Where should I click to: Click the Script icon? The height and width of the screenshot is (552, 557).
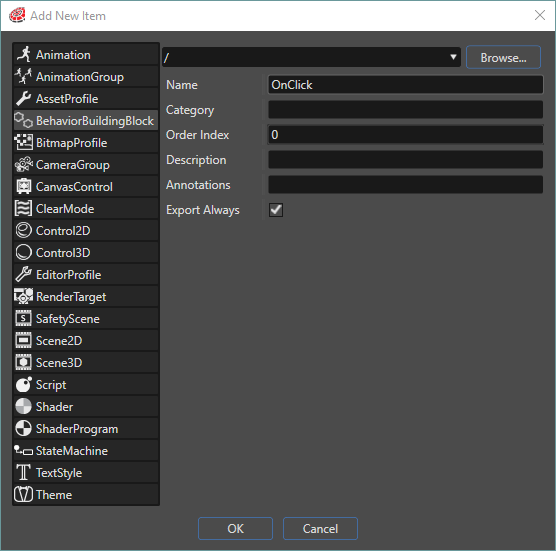(x=23, y=385)
